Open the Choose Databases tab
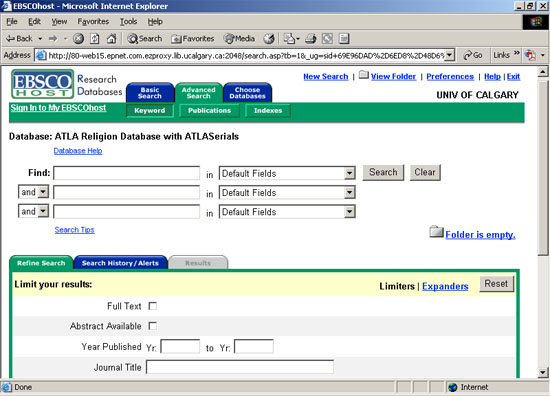The width and height of the screenshot is (550, 396). click(247, 93)
